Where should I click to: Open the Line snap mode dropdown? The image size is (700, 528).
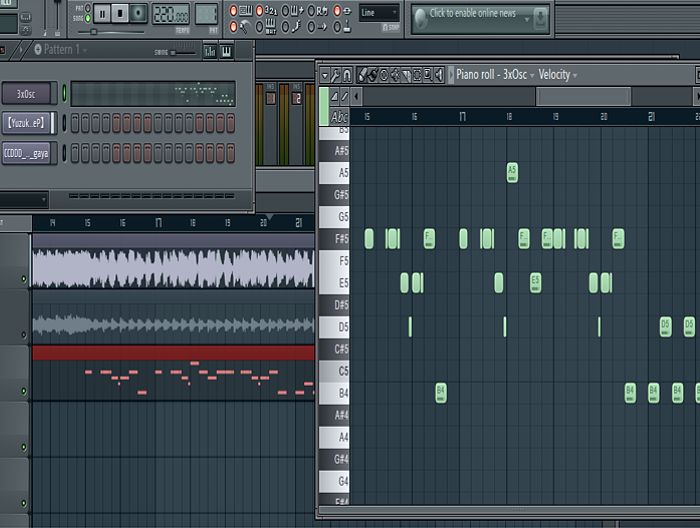(x=378, y=13)
